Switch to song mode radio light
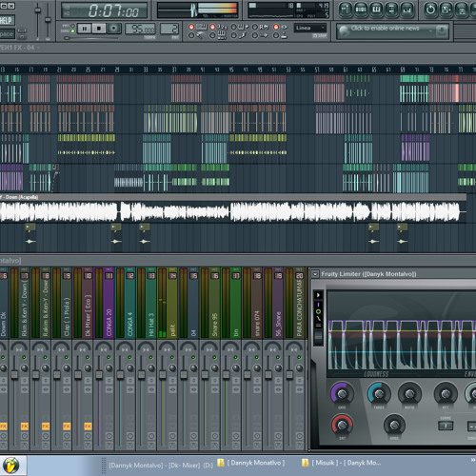 [x=72, y=30]
